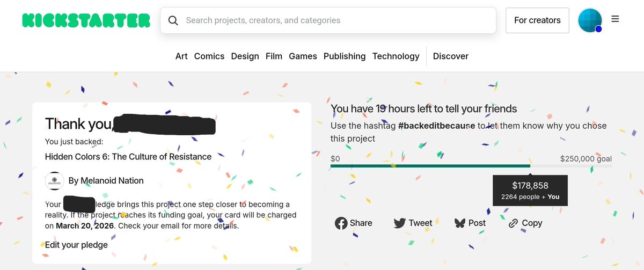Browse the Film category
This screenshot has height=270, width=644.
tap(274, 56)
